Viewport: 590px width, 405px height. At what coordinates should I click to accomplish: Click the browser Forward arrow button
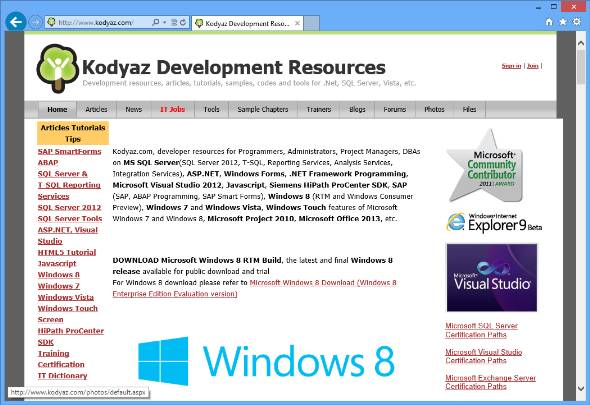click(x=35, y=22)
